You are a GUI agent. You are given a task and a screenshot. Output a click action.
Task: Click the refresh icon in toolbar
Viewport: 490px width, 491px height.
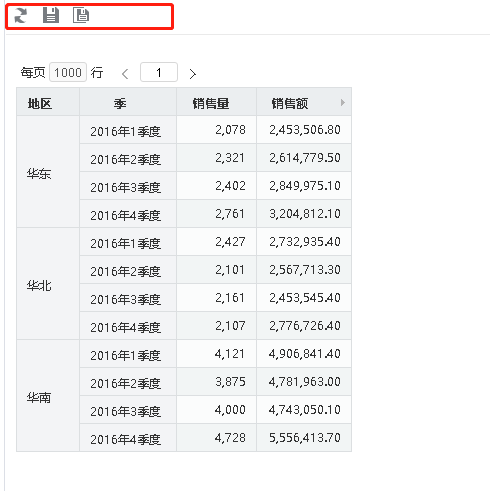pyautogui.click(x=21, y=15)
